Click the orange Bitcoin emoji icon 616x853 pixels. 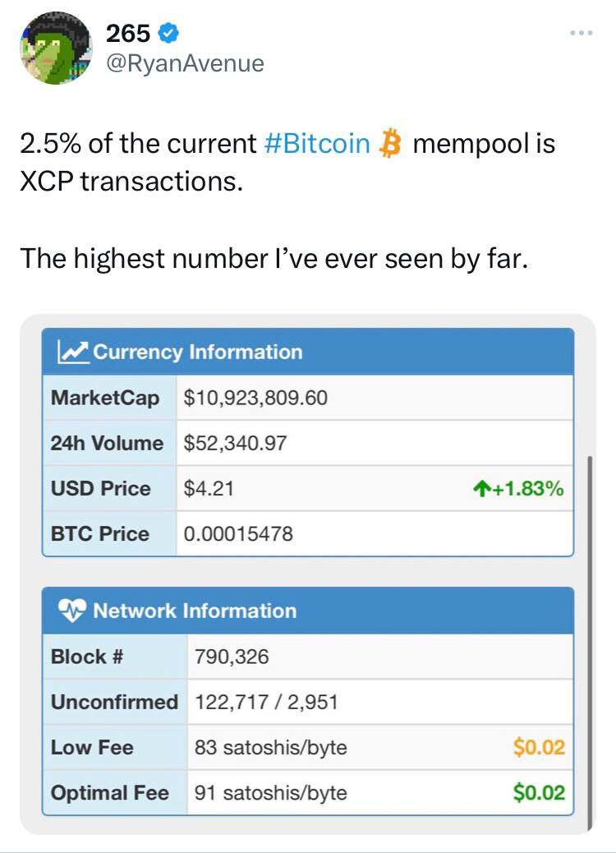point(390,143)
